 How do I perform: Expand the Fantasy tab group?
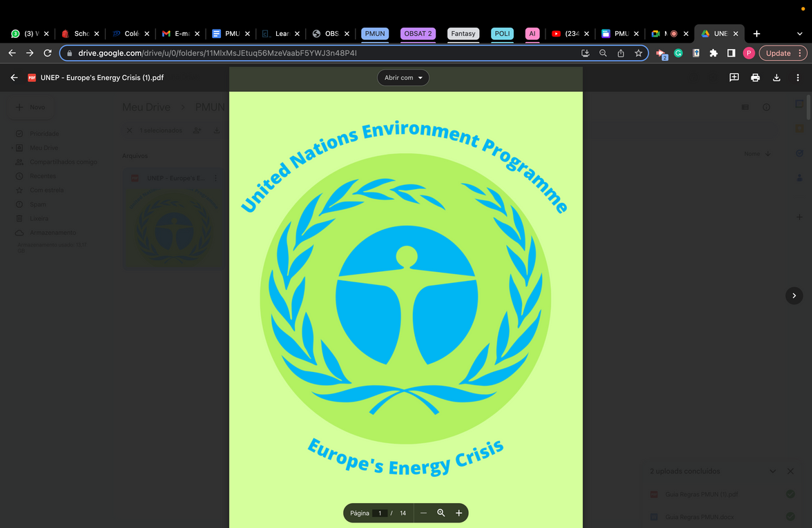[x=463, y=34]
